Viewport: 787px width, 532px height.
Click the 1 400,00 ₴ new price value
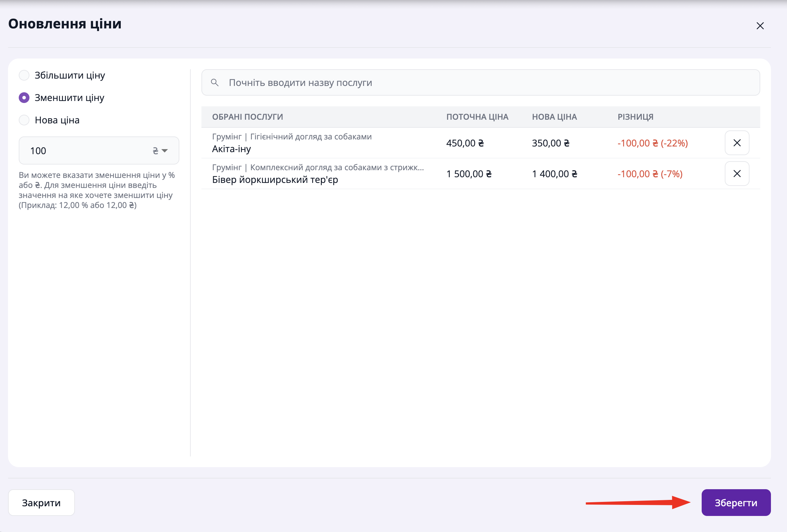554,174
